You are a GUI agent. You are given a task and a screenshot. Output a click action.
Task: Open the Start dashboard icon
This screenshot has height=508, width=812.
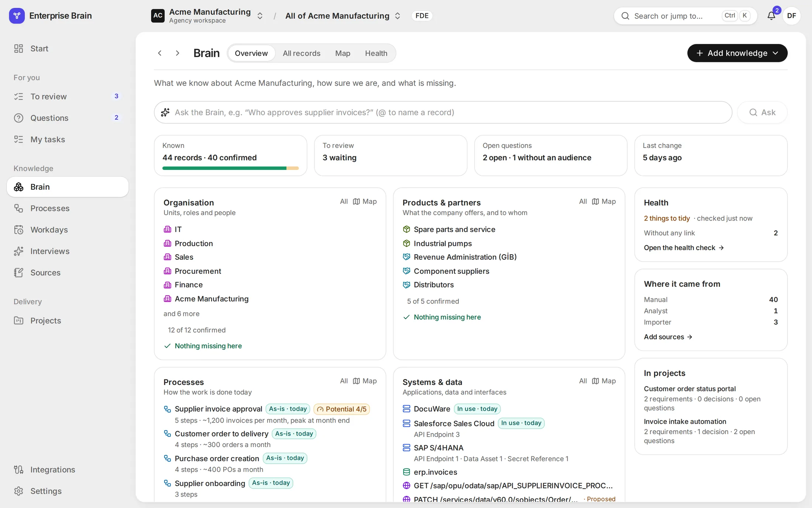point(18,48)
